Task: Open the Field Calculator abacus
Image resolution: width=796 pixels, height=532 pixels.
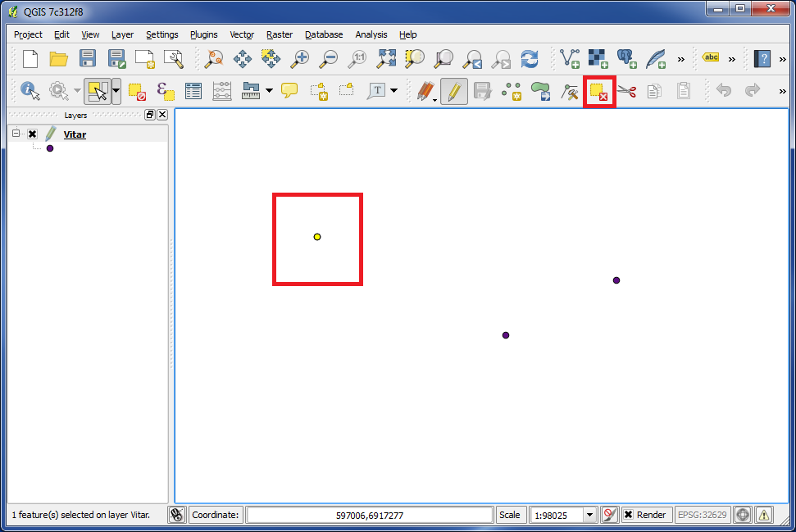Action: tap(222, 91)
